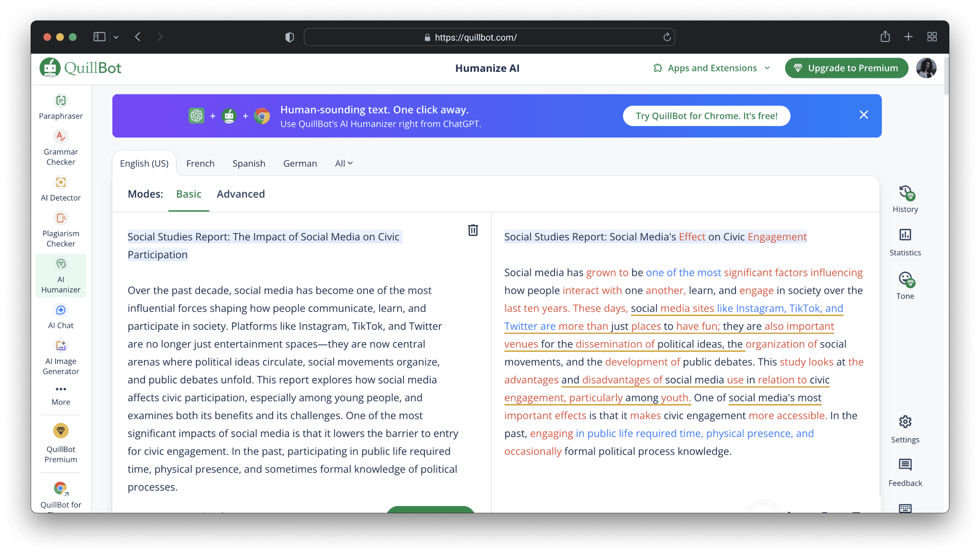The width and height of the screenshot is (980, 554).
Task: Dismiss the Chrome extension promo banner
Action: coord(863,115)
